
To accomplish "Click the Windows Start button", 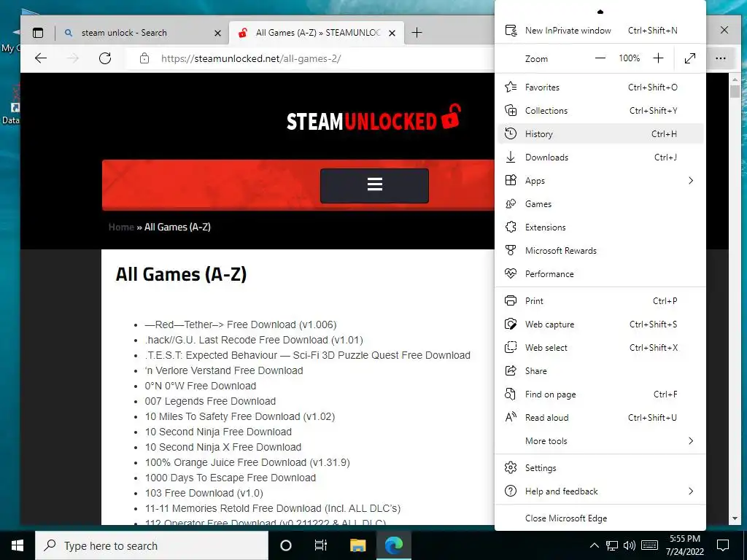I will click(x=18, y=545).
